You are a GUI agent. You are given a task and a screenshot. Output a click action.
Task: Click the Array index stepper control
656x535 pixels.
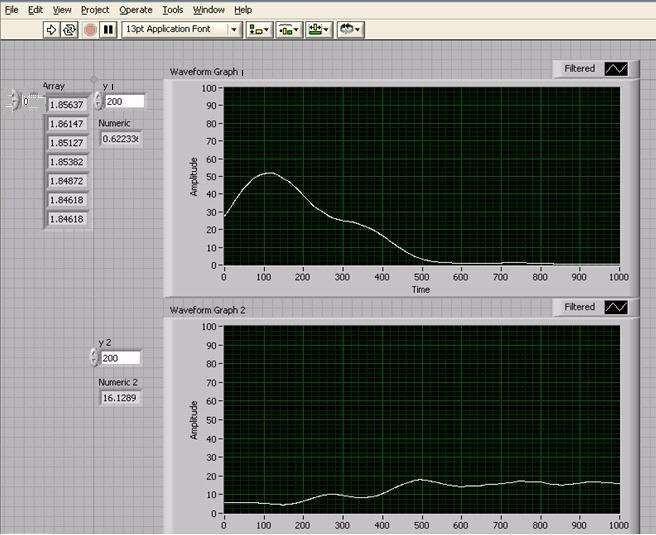click(15, 101)
